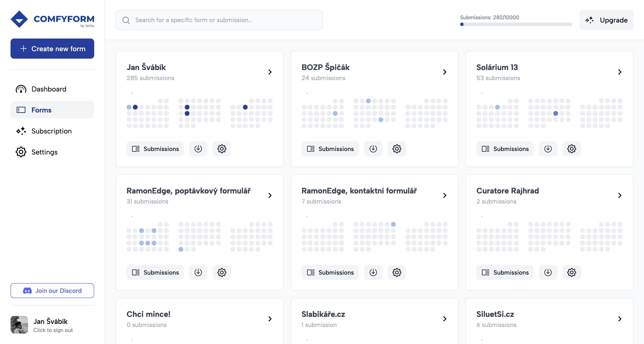Open Solárium 13 form using arrow
644x344 pixels.
point(619,72)
